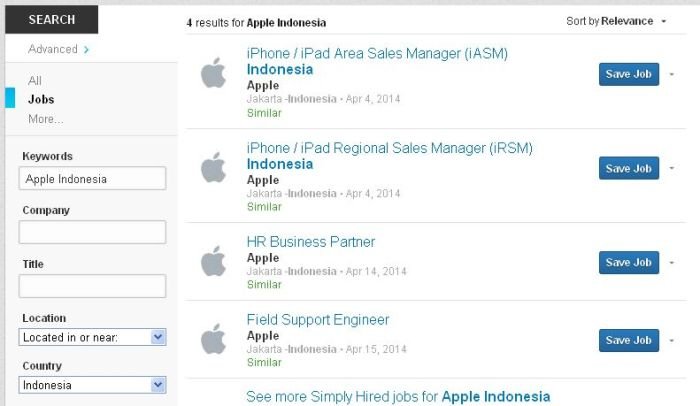Focus the Company input field

pos(92,232)
